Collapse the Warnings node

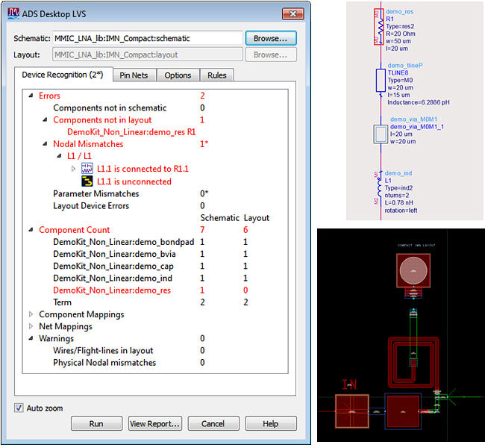tap(31, 338)
